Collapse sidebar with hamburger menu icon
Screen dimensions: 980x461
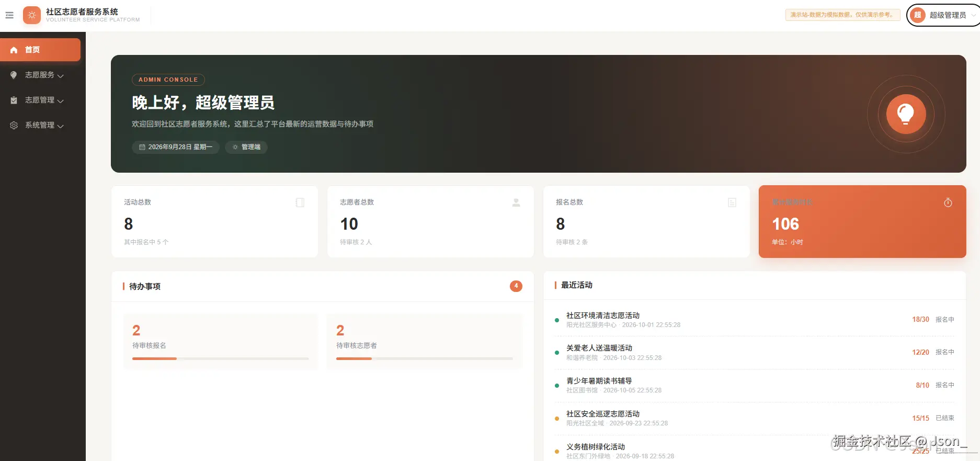[x=9, y=15]
